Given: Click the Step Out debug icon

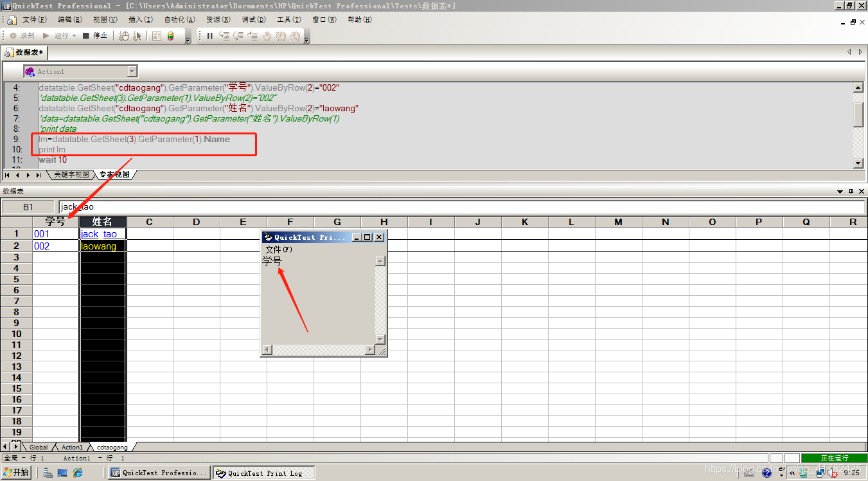Looking at the screenshot, I should (x=252, y=36).
